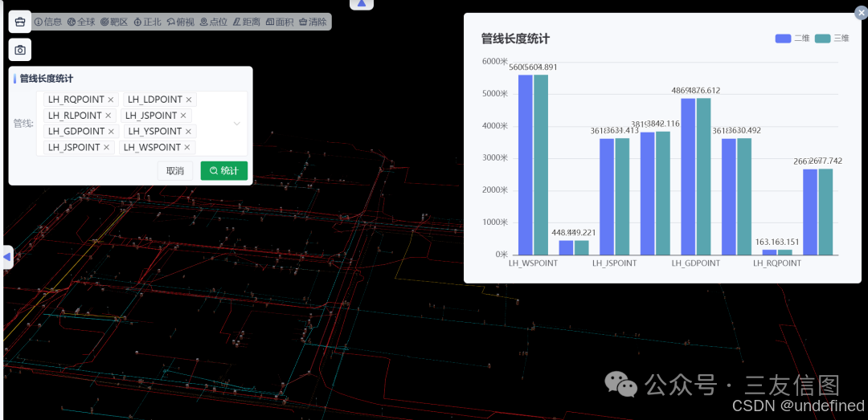Image resolution: width=868 pixels, height=420 pixels.
Task: Click the 6000米 y-axis label
Action: 495,61
